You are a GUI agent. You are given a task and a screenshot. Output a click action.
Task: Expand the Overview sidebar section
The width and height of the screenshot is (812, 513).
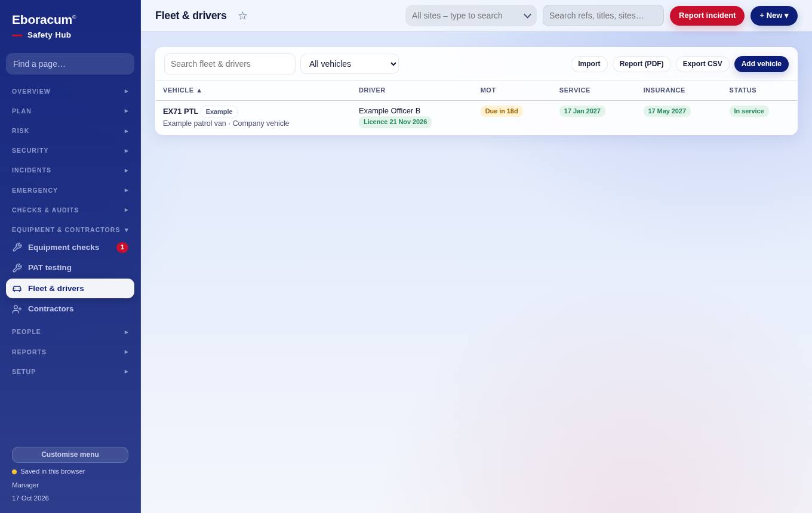[x=70, y=91]
